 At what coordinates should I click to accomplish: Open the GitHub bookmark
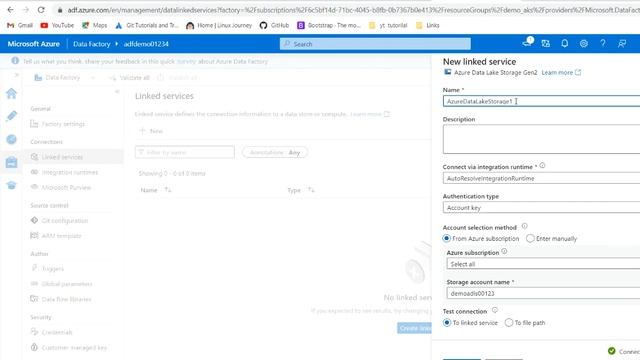point(274,25)
